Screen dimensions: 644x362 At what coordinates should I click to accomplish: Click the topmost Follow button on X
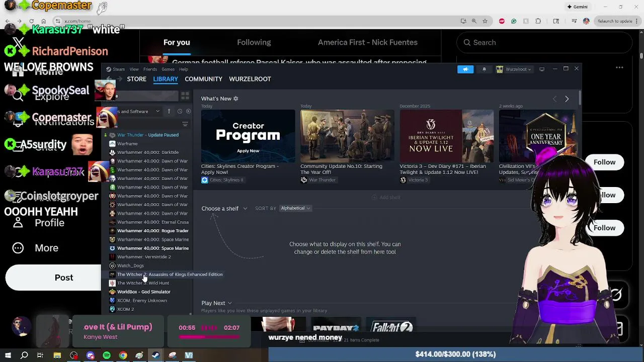click(604, 162)
